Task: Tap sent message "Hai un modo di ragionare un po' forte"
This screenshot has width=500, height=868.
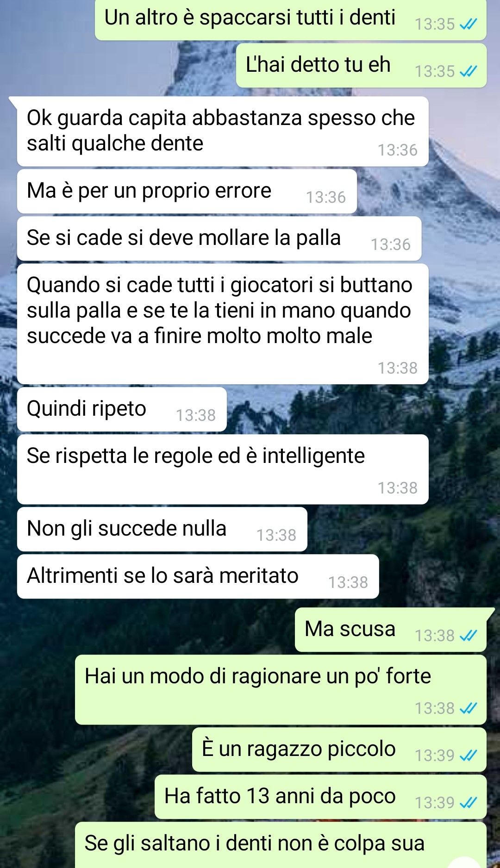Action: (281, 690)
